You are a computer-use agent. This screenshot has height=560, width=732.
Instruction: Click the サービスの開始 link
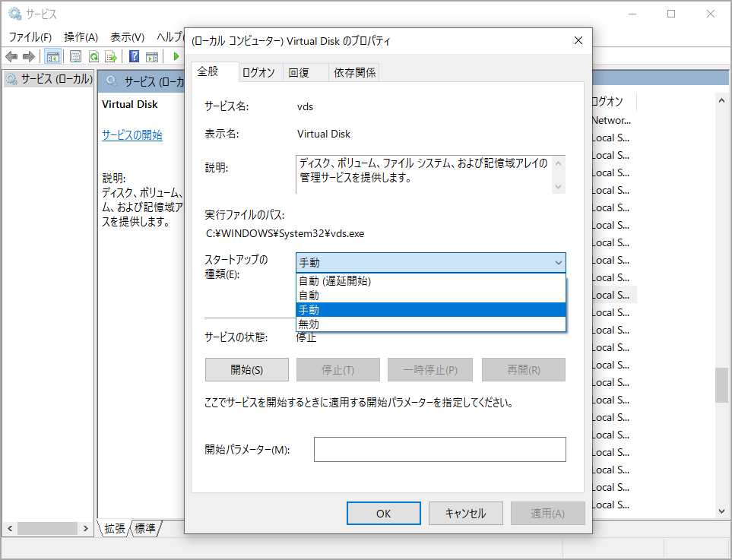click(132, 134)
